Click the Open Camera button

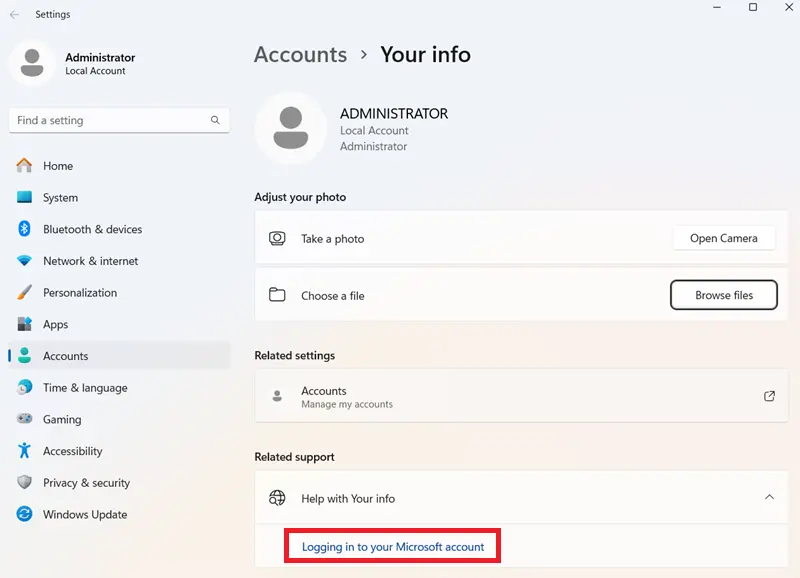click(724, 238)
